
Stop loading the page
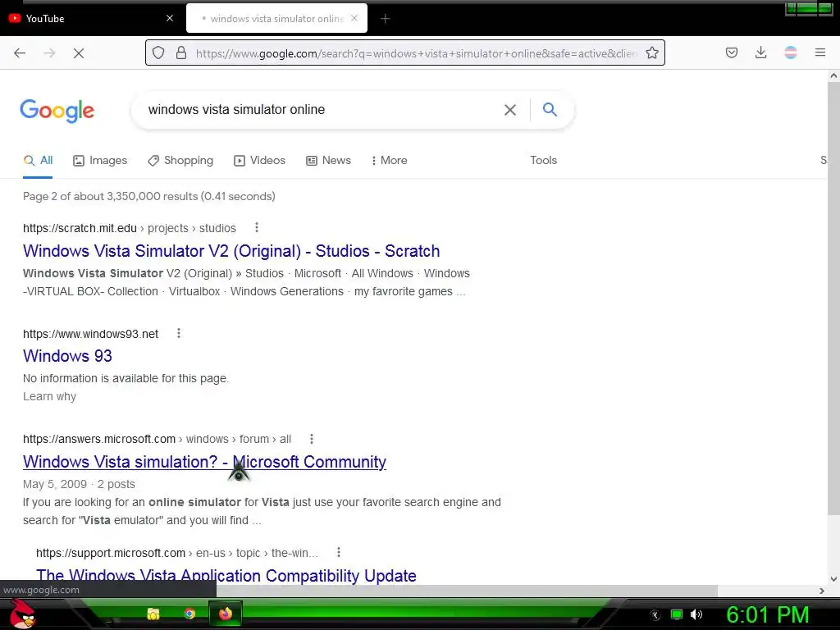[79, 53]
